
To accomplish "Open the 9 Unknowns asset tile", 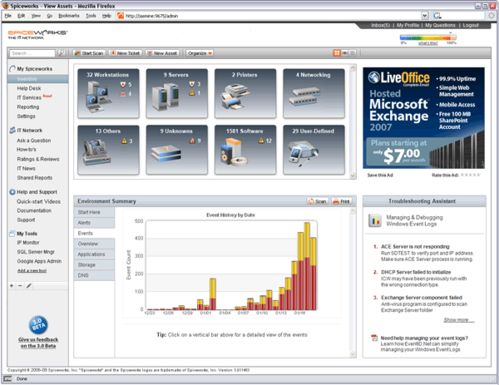I will pos(177,150).
